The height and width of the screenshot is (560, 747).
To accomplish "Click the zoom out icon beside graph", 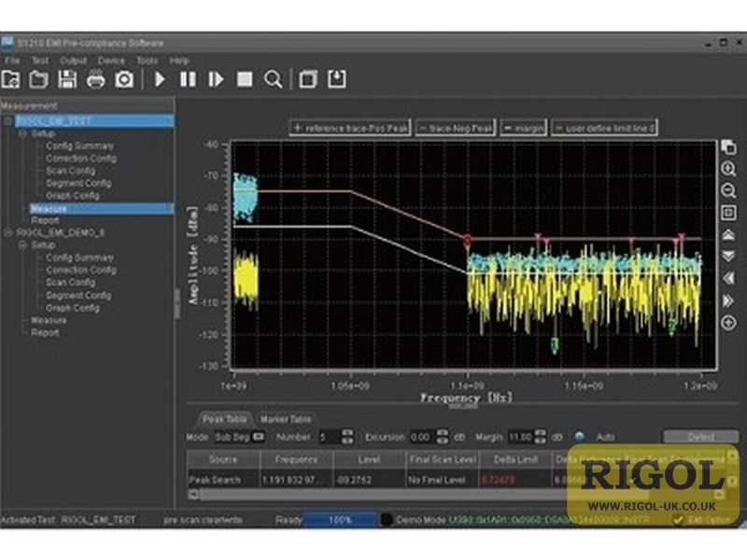I will pyautogui.click(x=728, y=190).
